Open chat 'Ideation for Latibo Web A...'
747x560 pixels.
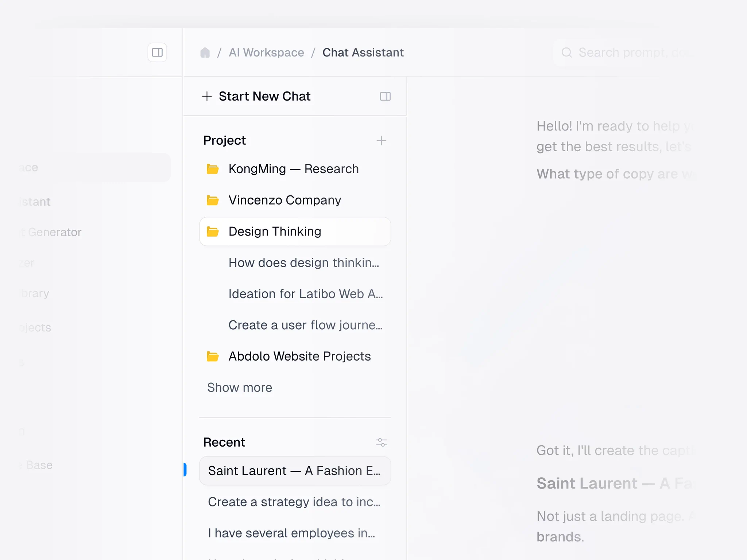point(306,294)
